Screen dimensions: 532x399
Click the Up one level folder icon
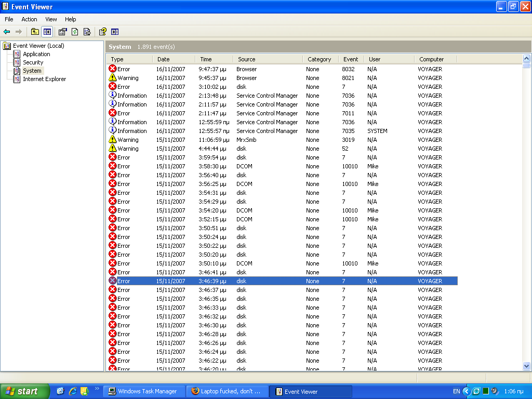pos(35,32)
